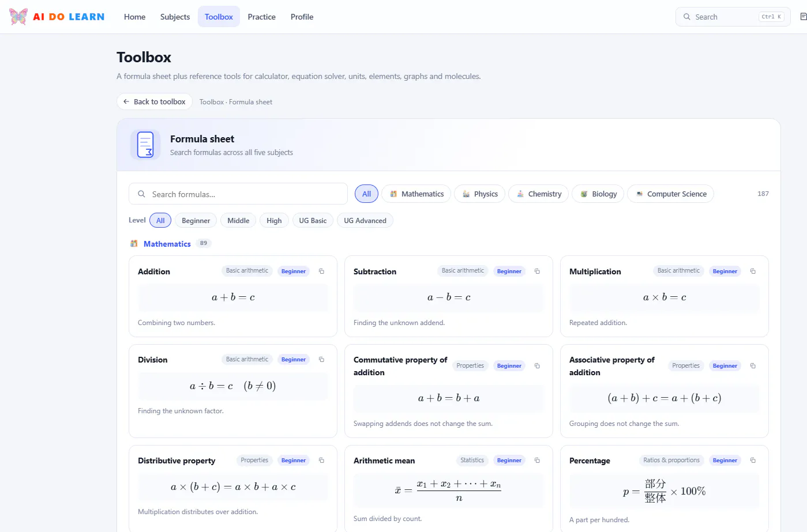Viewport: 807px width, 532px height.
Task: Go back using Back to toolbox
Action: tap(155, 101)
